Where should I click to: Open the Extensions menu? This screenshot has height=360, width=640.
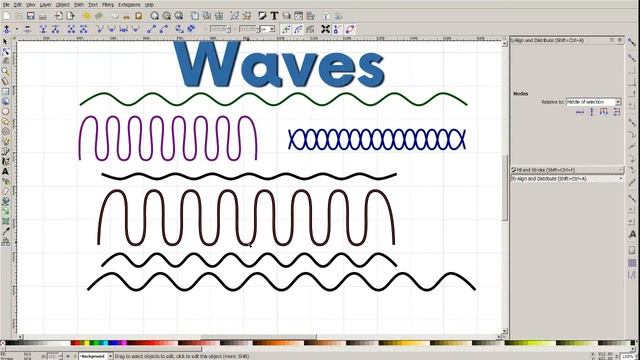point(129,4)
